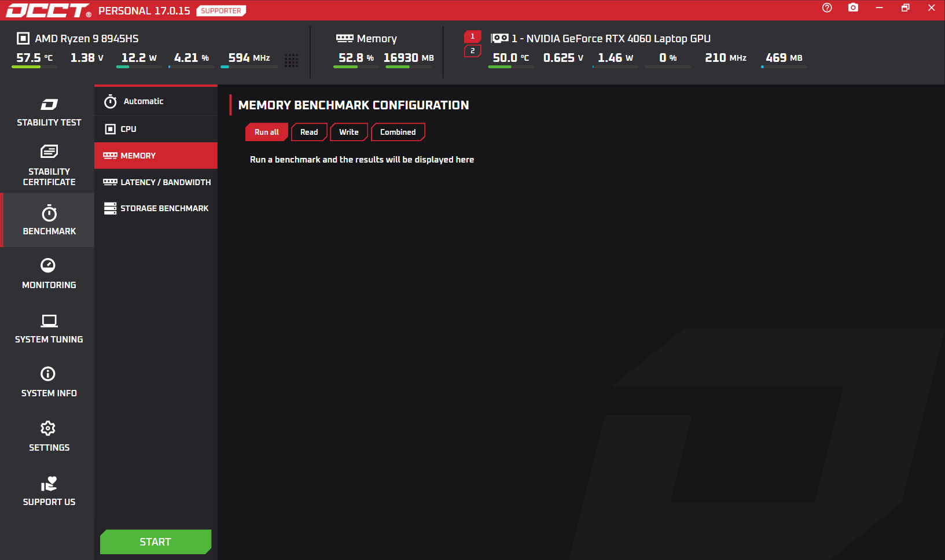Screen dimensions: 945x560
Task: Open the Support Us heart icon
Action: click(x=49, y=484)
